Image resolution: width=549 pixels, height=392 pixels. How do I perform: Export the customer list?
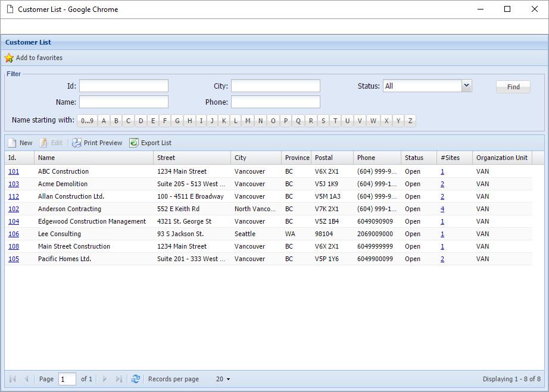click(150, 143)
